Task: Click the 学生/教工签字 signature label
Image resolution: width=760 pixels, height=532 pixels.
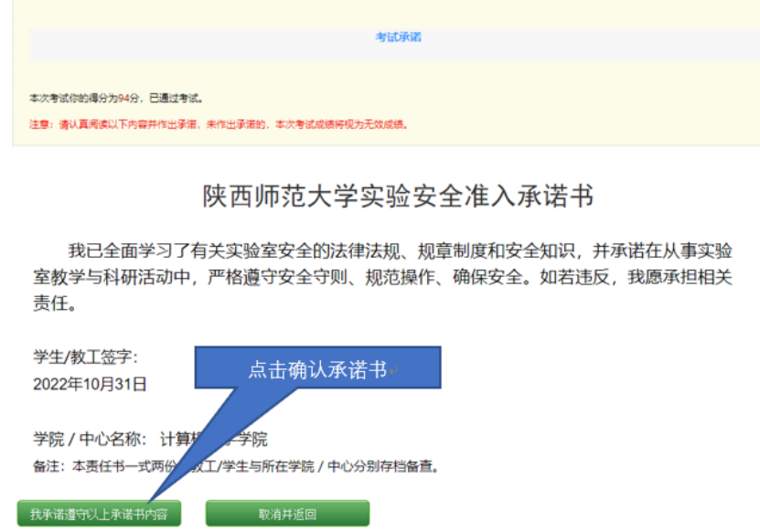Action: (x=86, y=357)
